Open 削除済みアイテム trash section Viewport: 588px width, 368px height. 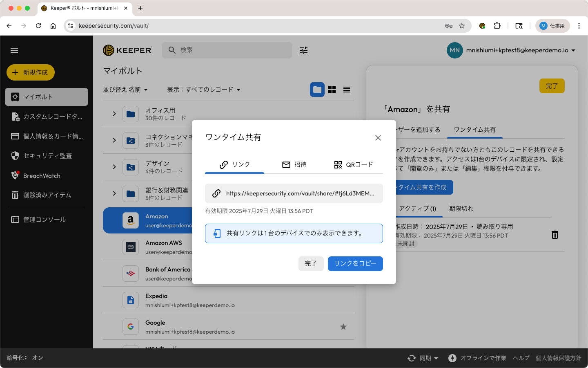[47, 195]
